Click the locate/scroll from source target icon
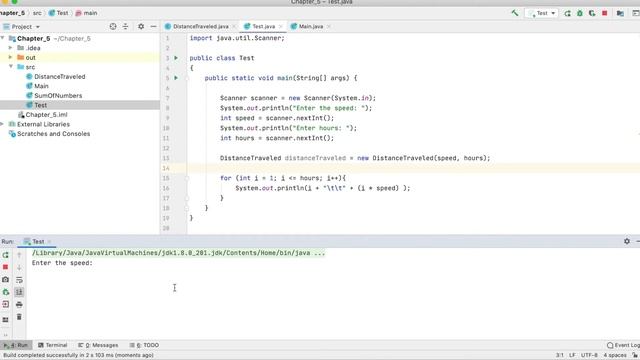Screen dimensions: 640x360 coord(113,27)
